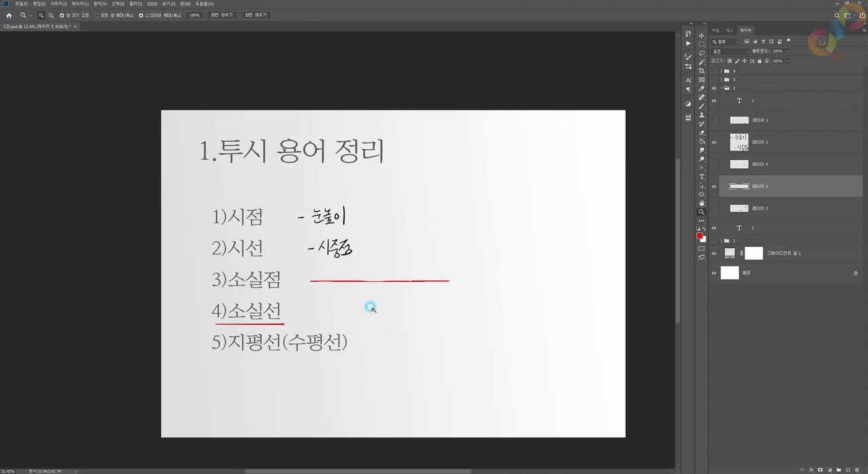Viewport: 868px width, 474px height.
Task: Close the 5강.psd document tab
Action: point(76,26)
